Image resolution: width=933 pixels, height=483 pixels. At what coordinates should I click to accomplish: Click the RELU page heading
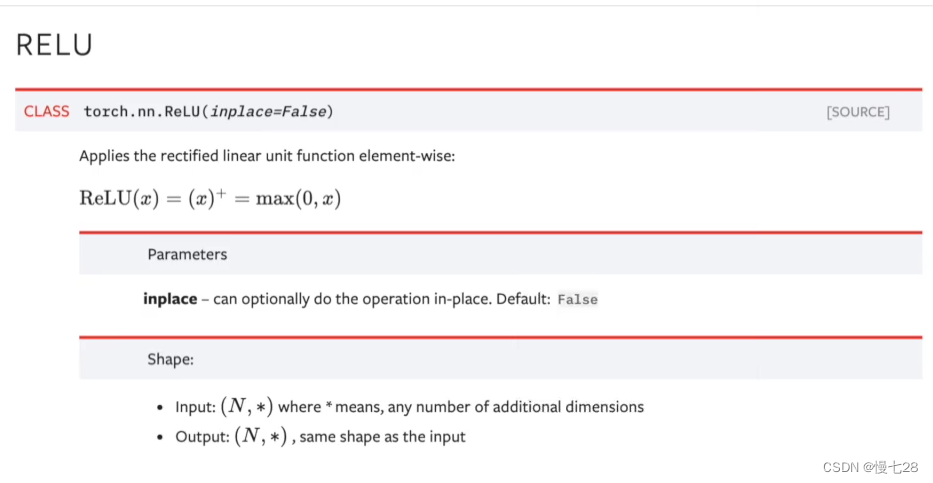tap(54, 45)
